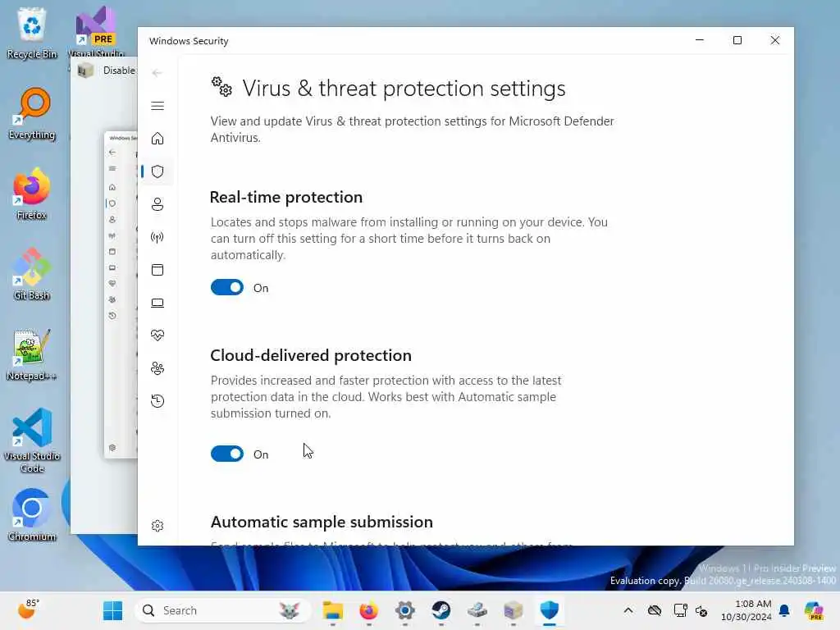Open Steam from the taskbar
The image size is (840, 630).
(x=441, y=610)
